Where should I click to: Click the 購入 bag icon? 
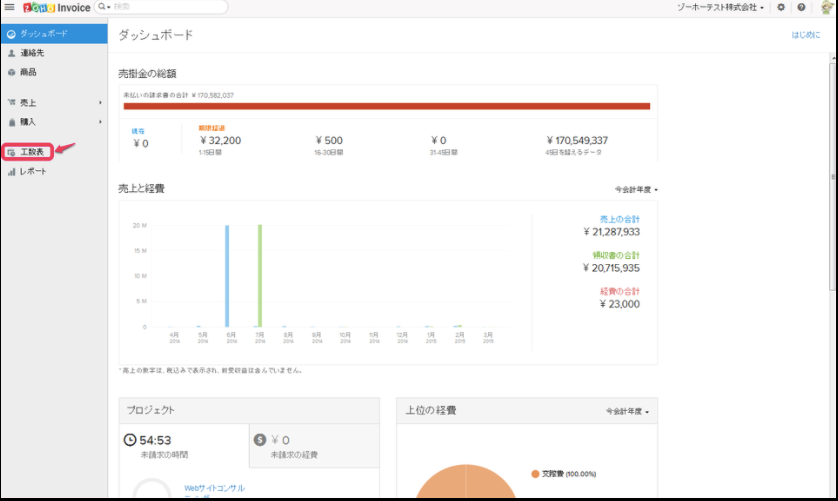(x=12, y=122)
